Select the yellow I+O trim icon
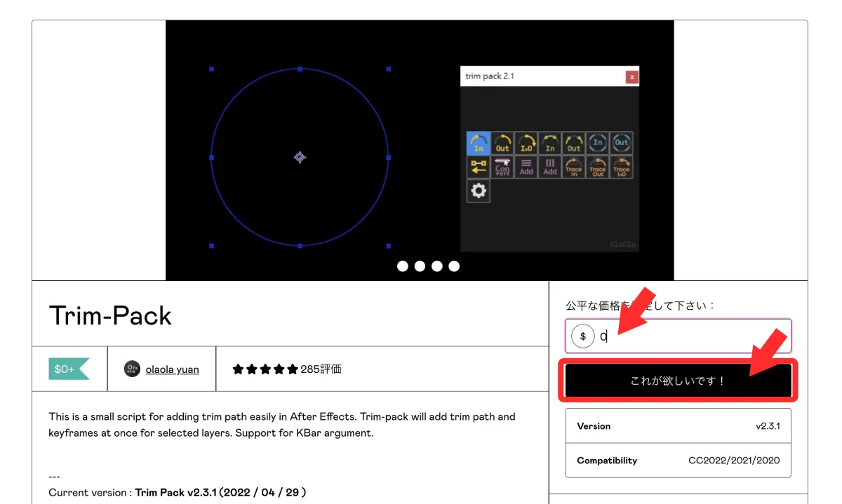 coord(526,144)
